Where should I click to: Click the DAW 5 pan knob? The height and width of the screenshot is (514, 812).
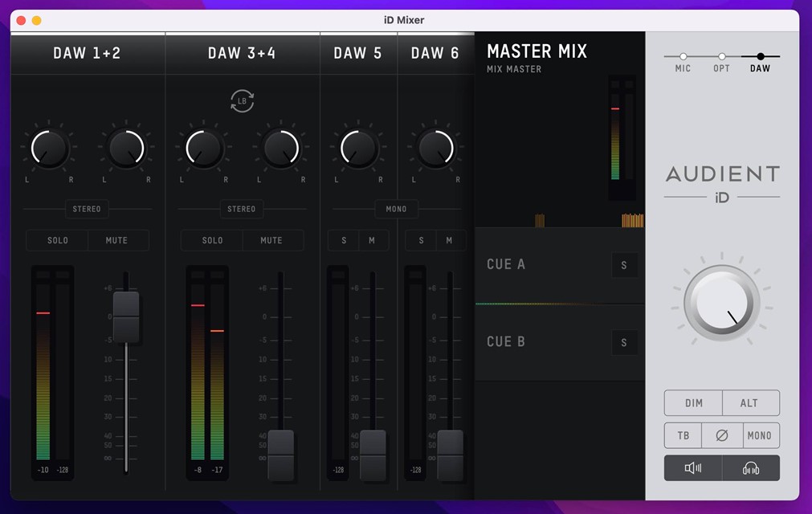pyautogui.click(x=358, y=148)
